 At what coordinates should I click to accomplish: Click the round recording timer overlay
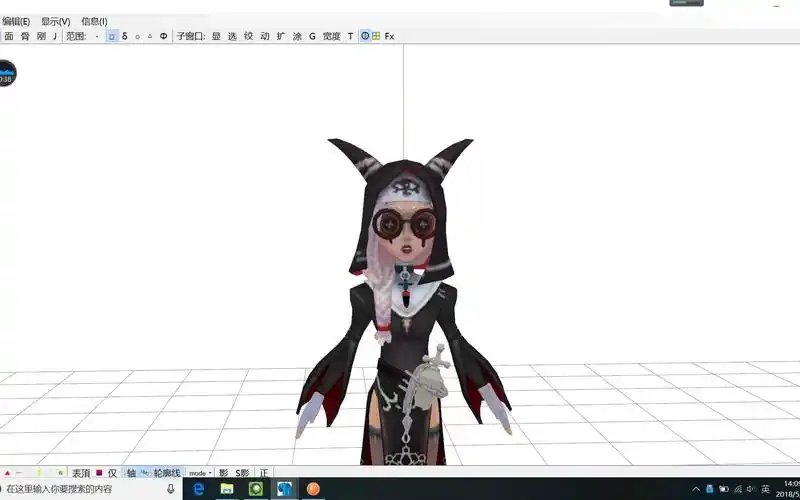pos(7,73)
